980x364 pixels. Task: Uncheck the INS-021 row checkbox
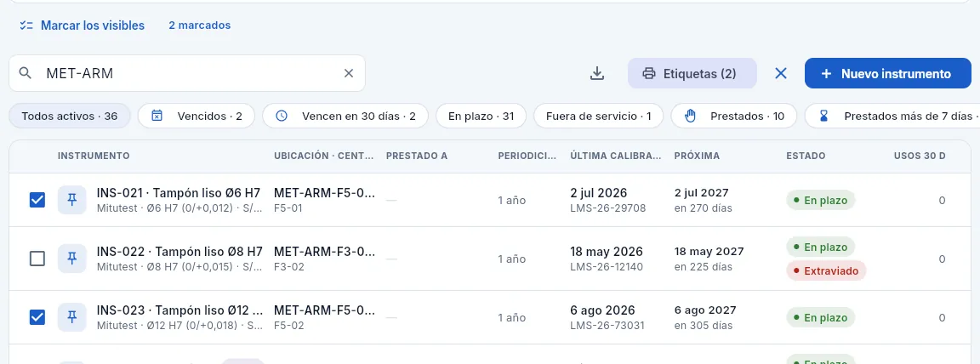37,200
